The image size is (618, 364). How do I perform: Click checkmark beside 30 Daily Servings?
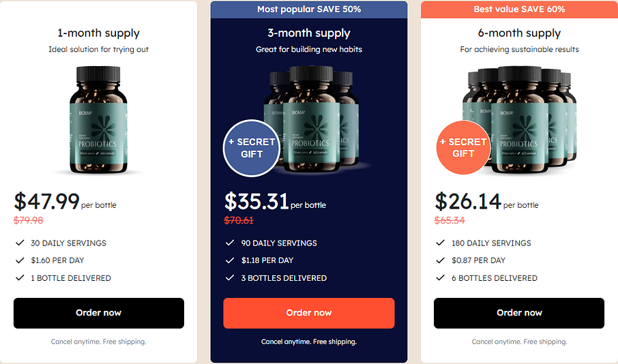tap(18, 243)
